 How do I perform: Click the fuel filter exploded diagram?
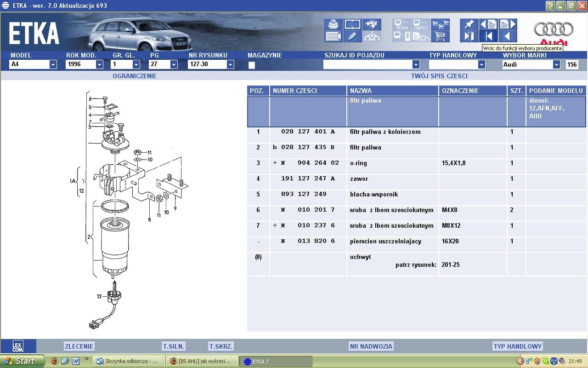pos(129,210)
